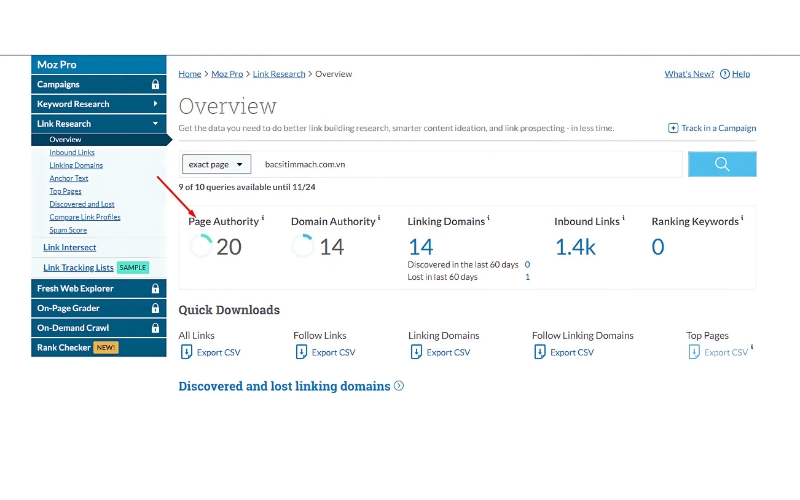Click Moz Pro breadcrumb link
Viewport: 800px width, 500px height.
pyautogui.click(x=227, y=74)
